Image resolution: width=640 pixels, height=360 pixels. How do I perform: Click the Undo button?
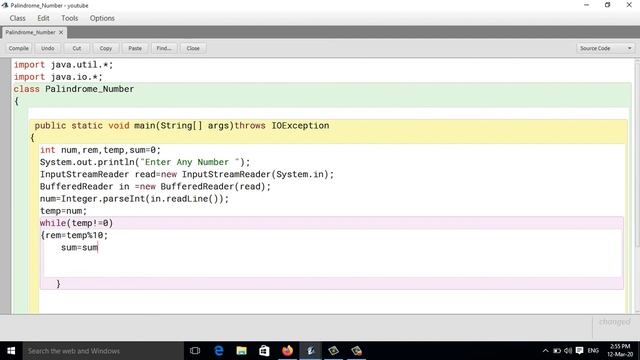click(48, 48)
